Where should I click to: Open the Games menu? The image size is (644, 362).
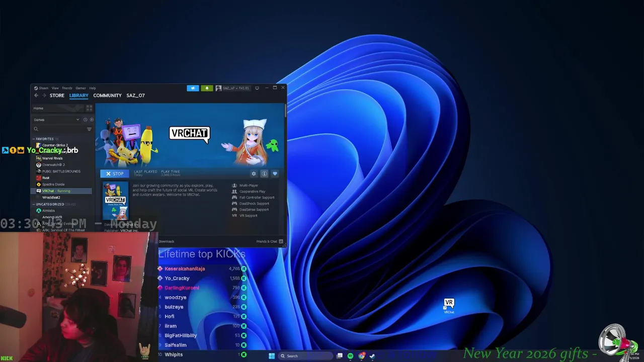tap(80, 88)
